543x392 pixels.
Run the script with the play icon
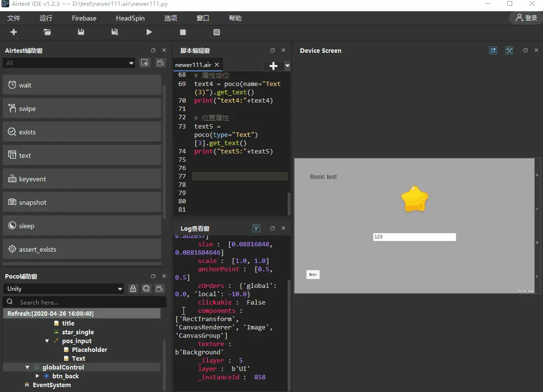click(149, 32)
